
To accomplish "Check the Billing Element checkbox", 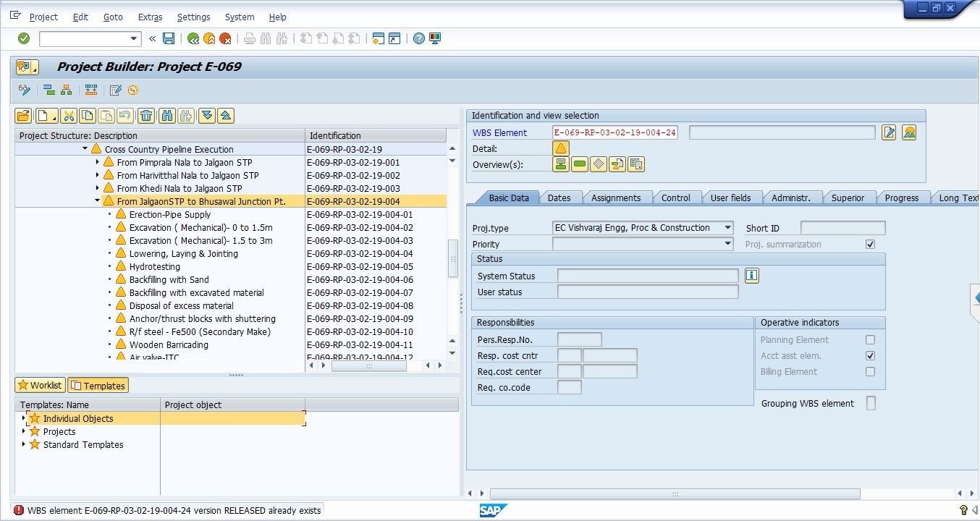I will click(870, 372).
